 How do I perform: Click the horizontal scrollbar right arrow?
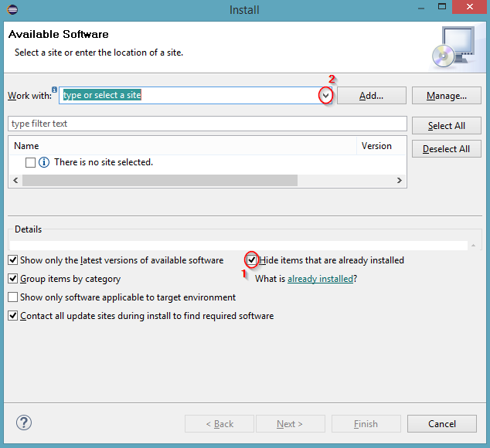(x=400, y=180)
